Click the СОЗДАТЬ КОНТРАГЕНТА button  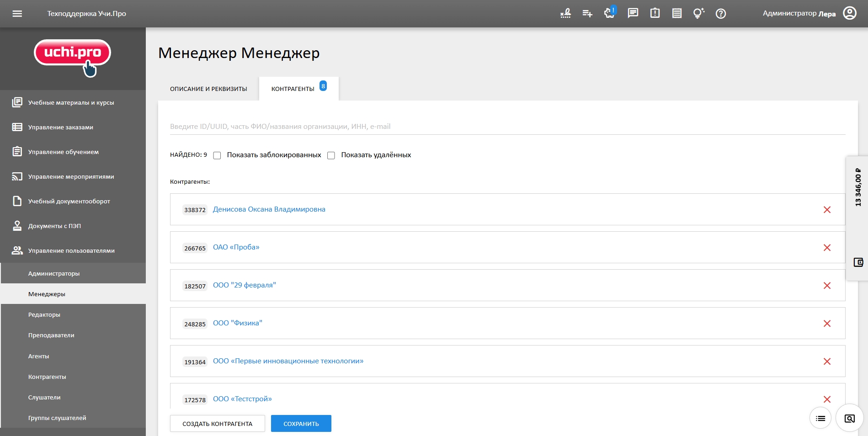tap(217, 424)
